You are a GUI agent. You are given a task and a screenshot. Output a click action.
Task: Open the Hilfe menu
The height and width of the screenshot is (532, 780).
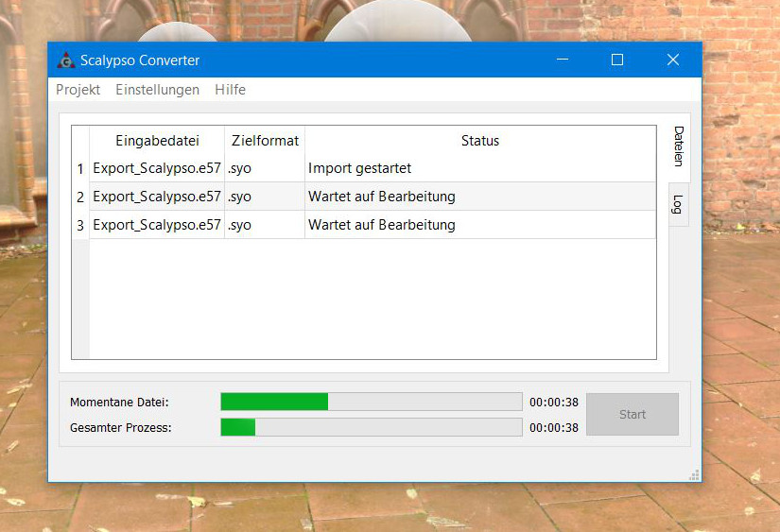pos(231,90)
